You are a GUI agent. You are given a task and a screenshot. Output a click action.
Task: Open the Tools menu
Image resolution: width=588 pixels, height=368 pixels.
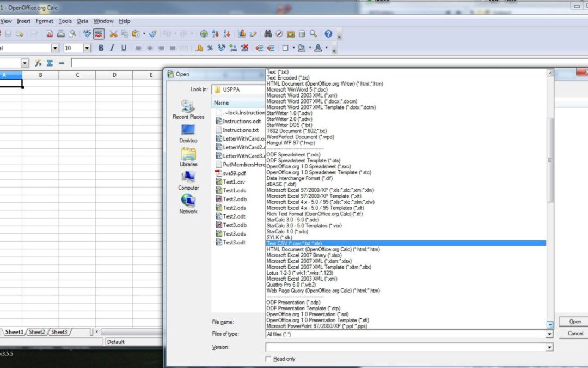pos(65,21)
